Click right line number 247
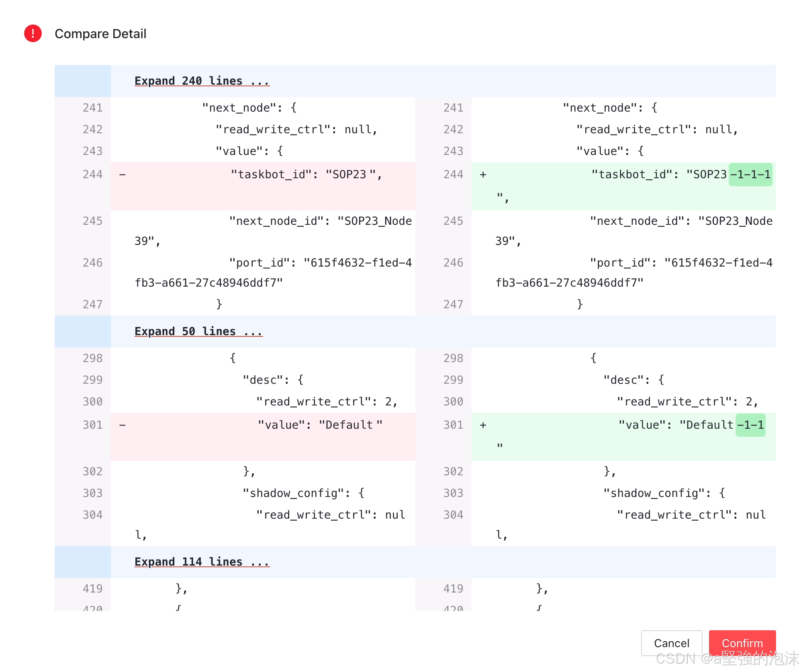The height and width of the screenshot is (672, 801). [453, 305]
